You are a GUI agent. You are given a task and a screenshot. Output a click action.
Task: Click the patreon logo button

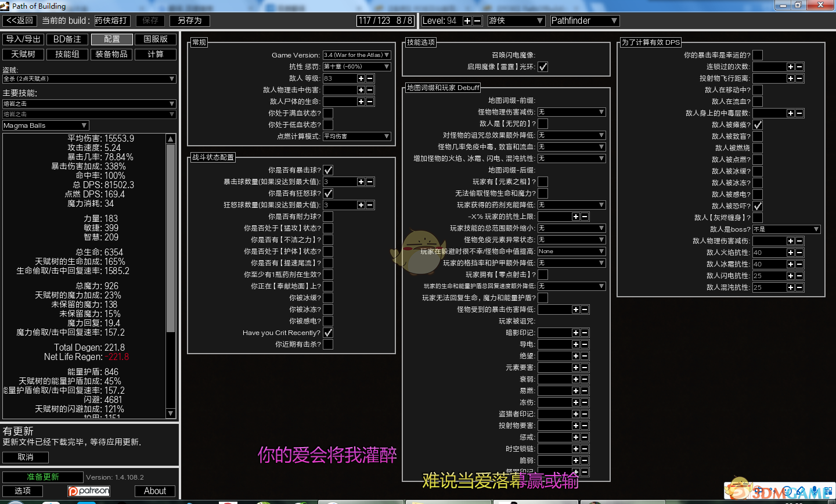coord(89,491)
